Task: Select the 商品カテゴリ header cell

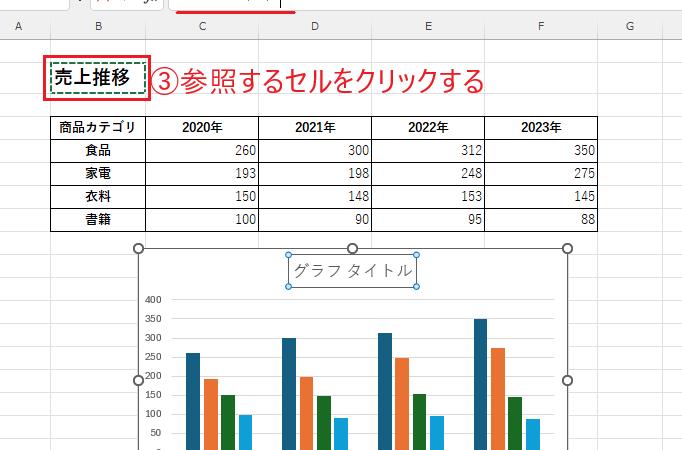Action: click(98, 128)
